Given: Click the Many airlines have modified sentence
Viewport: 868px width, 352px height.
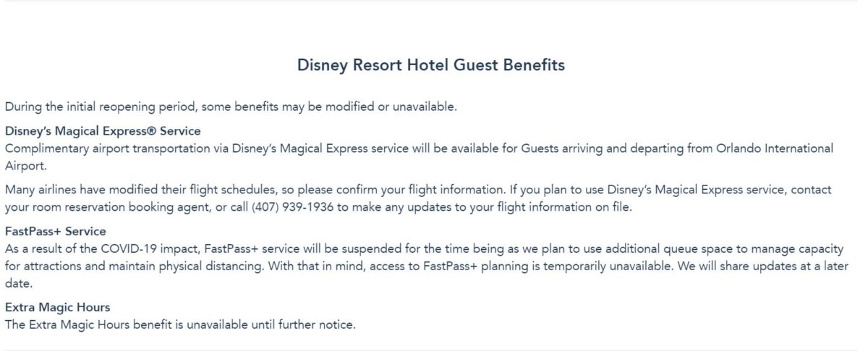Looking at the screenshot, I should click(x=253, y=190).
